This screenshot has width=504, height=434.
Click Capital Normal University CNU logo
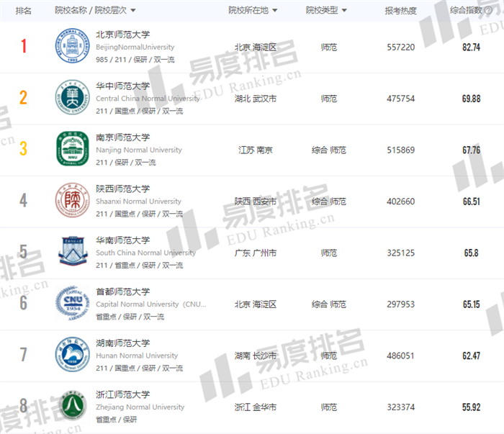click(72, 303)
